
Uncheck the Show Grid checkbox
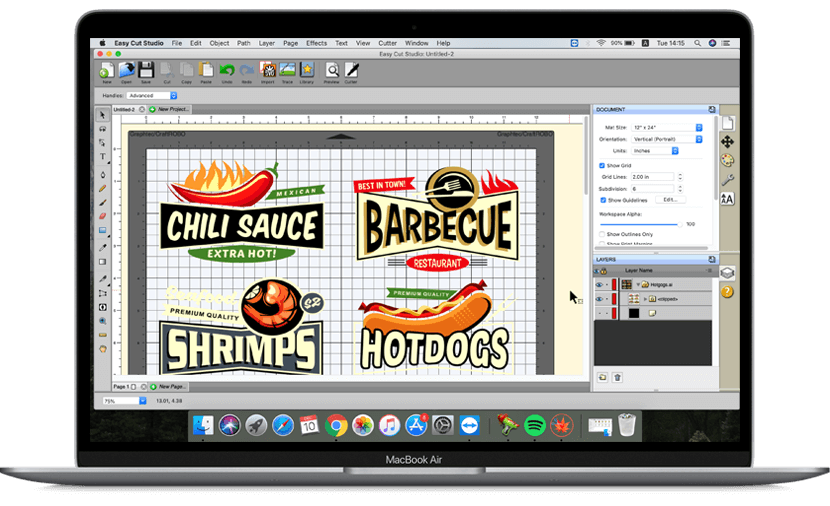tap(602, 166)
